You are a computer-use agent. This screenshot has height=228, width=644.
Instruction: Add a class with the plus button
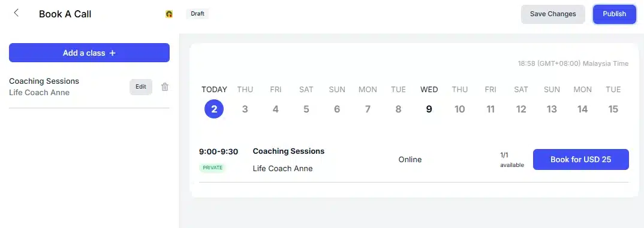point(89,53)
